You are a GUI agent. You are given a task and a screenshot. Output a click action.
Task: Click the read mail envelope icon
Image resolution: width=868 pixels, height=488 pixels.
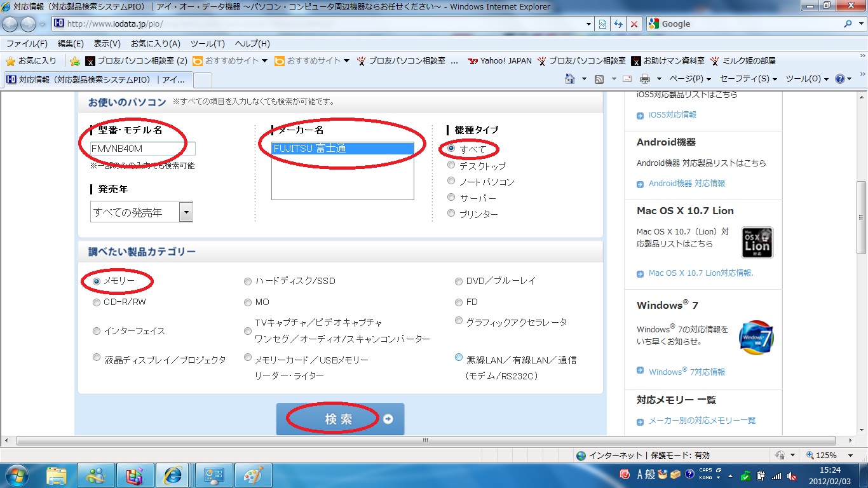(627, 79)
